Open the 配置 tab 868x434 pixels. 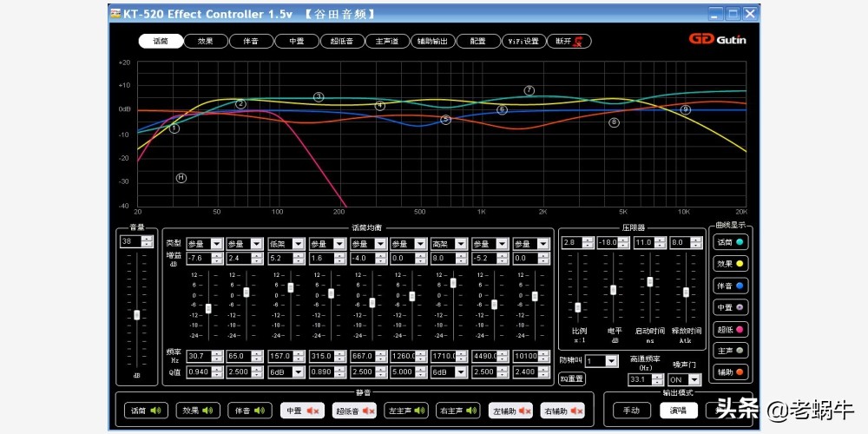pyautogui.click(x=478, y=41)
